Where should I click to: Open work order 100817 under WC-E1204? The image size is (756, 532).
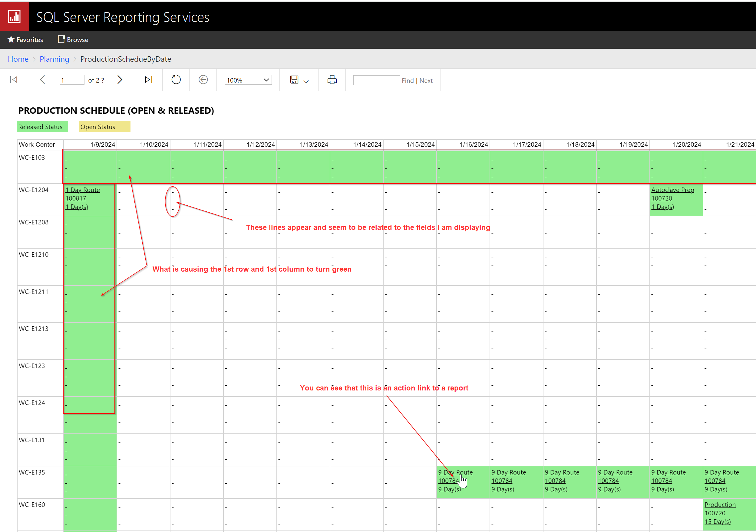76,198
